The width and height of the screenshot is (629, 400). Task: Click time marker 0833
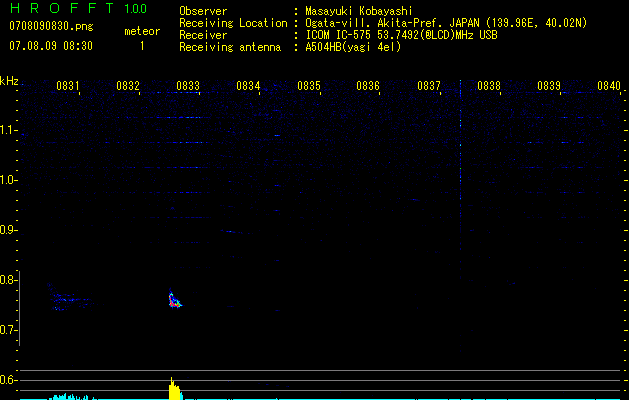pos(188,86)
